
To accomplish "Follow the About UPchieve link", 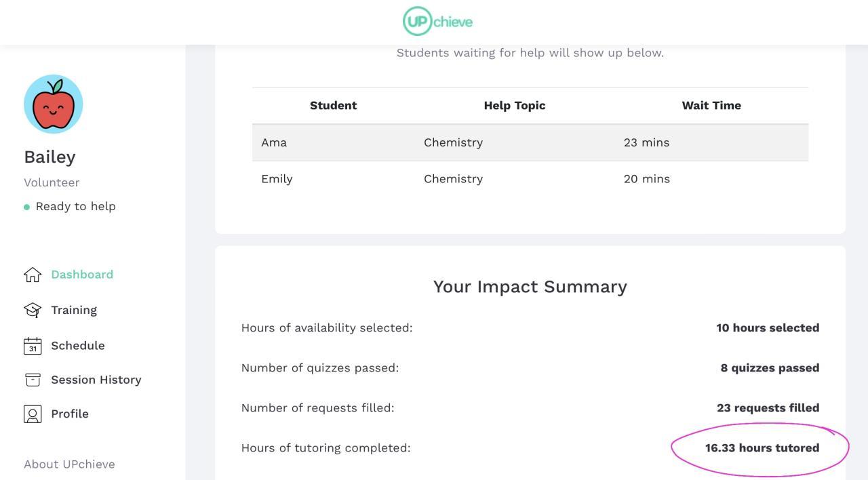I will 69,464.
